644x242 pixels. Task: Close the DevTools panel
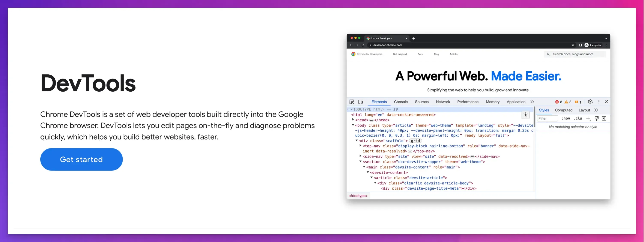point(606,102)
